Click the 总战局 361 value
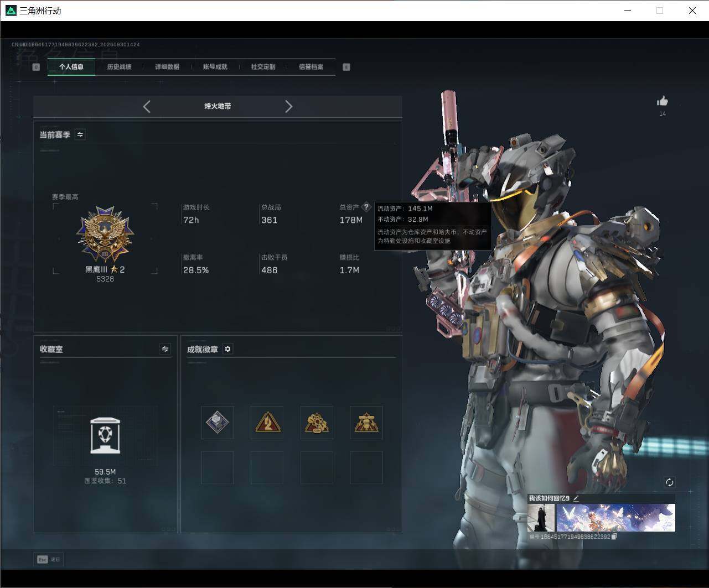 tap(270, 220)
